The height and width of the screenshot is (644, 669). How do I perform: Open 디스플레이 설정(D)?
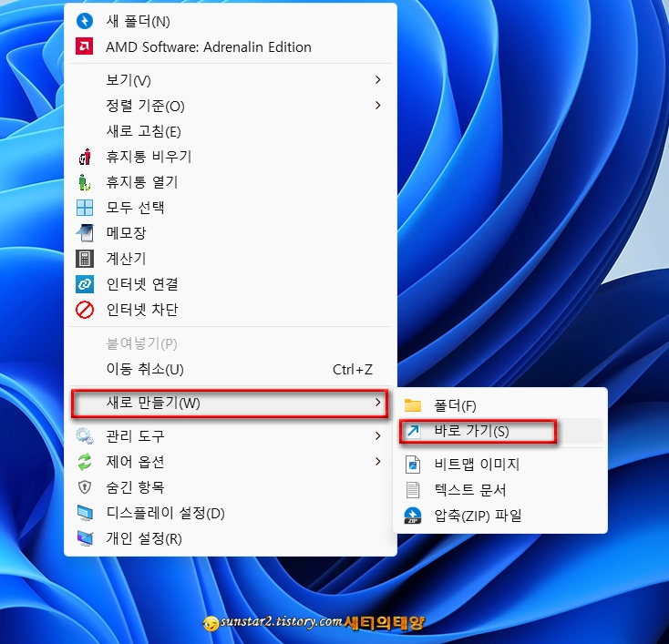coord(231,513)
